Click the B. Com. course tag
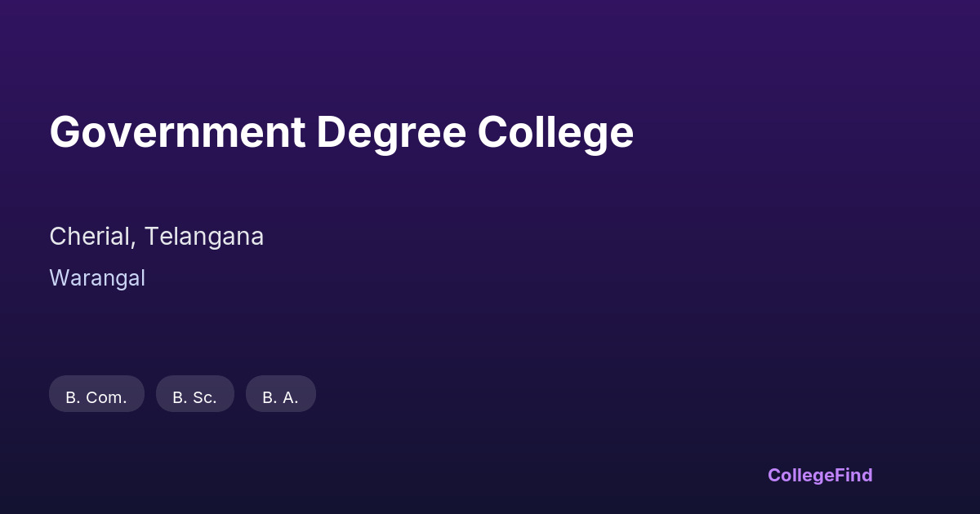The image size is (980, 514). pyautogui.click(x=96, y=396)
